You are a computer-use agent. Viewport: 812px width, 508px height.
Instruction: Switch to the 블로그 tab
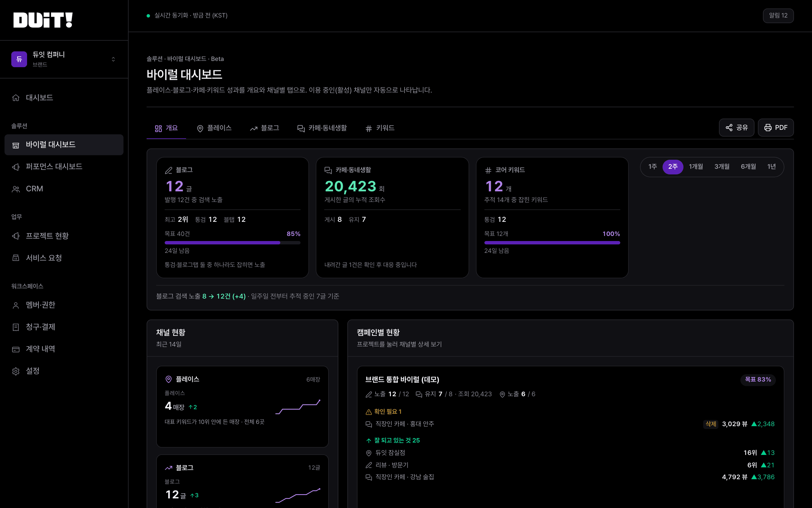pos(264,128)
